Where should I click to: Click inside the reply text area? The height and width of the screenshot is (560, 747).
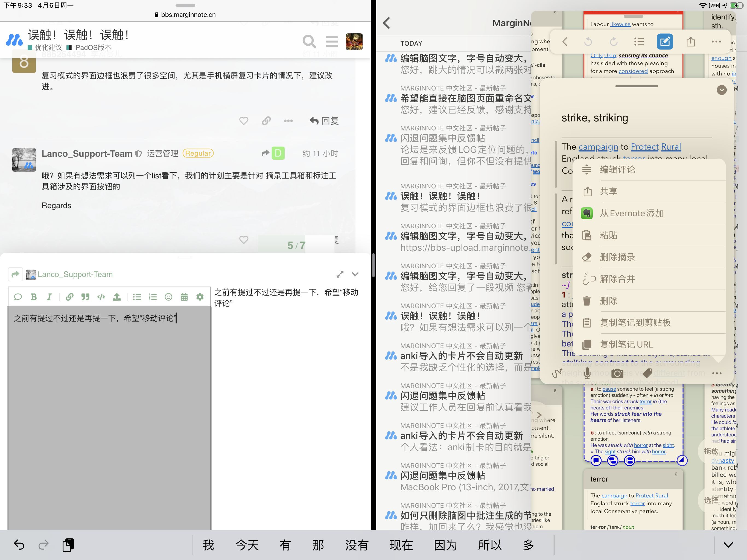(109, 418)
